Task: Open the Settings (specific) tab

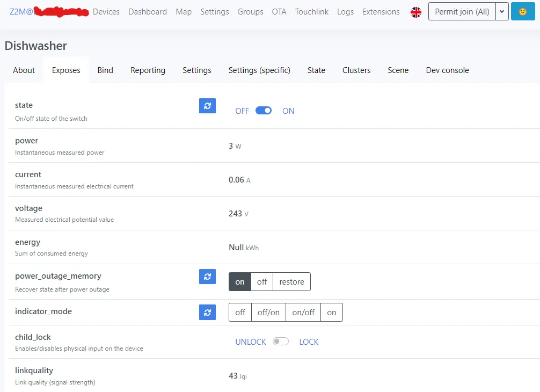Action: (259, 70)
